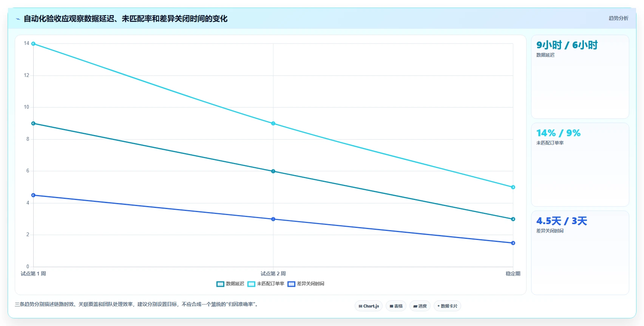This screenshot has height=326, width=644.
Task: Click the footnote text starting 三条趋势
Action: [137, 304]
